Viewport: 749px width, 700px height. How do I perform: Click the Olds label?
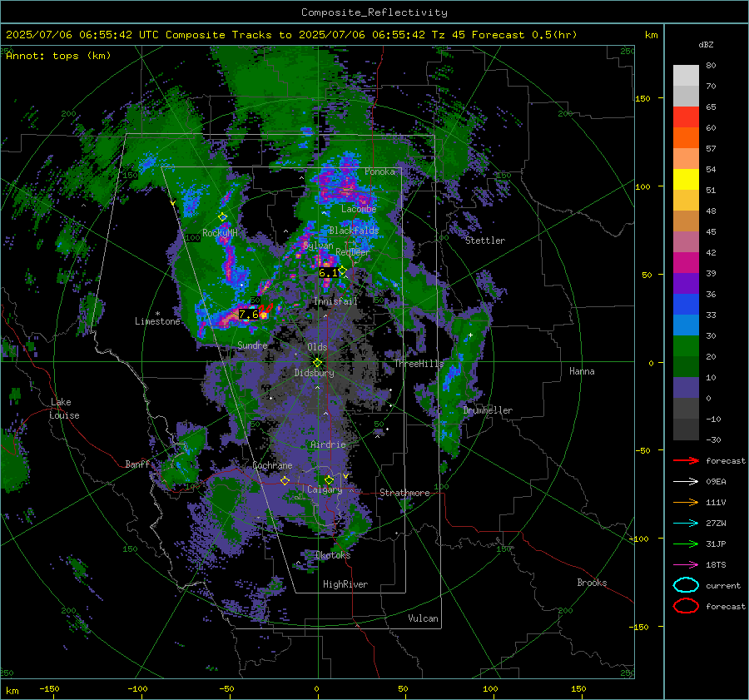317,347
